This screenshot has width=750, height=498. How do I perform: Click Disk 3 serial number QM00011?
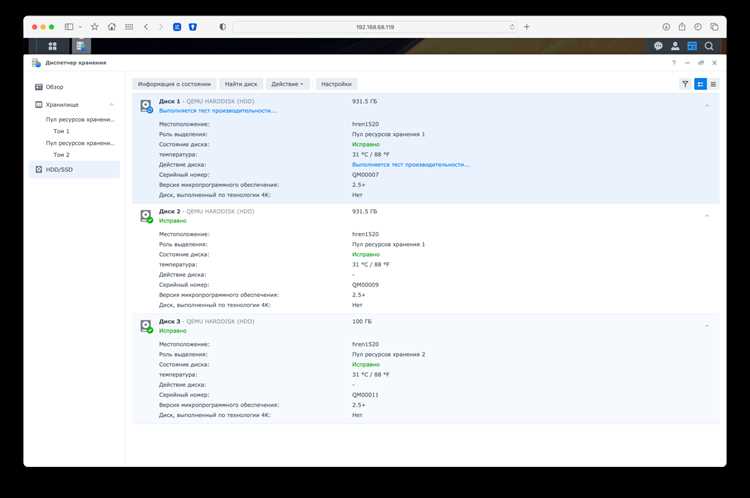[x=365, y=395]
